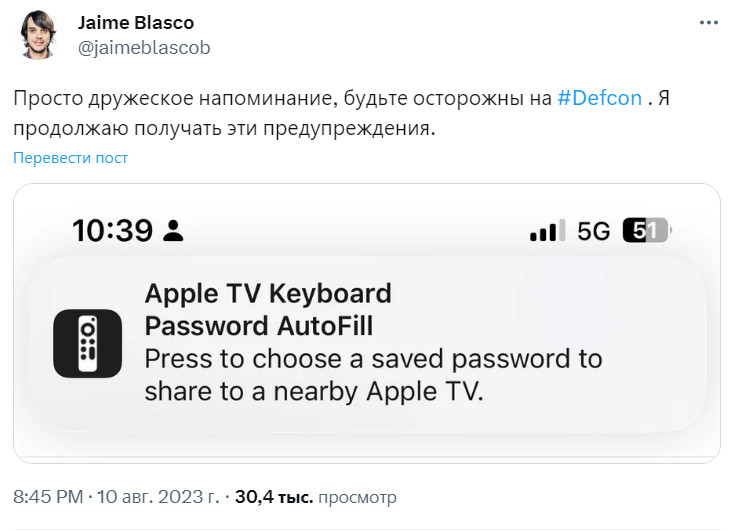Click the notification body about saved password
Screen dimensions: 733x531
[373, 375]
